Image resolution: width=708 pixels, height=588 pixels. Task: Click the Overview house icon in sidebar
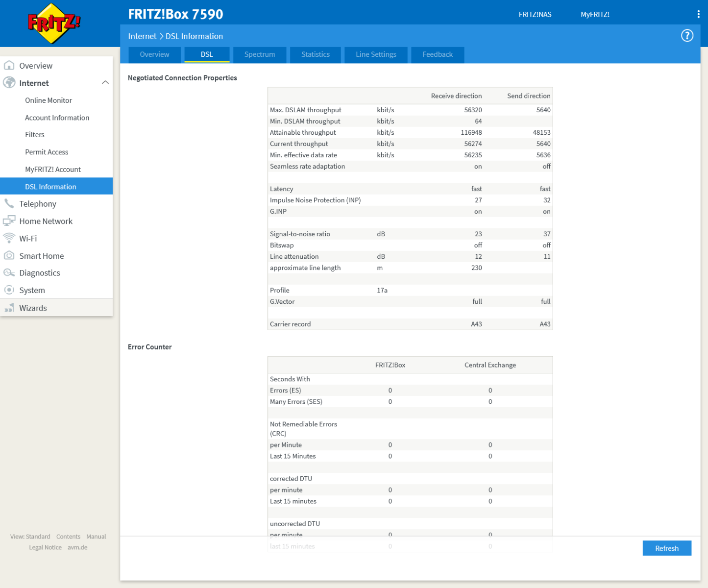point(9,65)
